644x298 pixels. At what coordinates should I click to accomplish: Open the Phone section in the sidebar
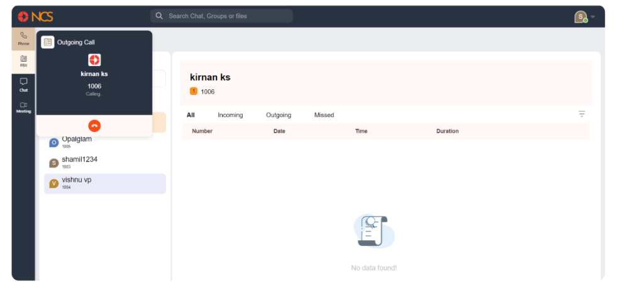click(x=23, y=38)
